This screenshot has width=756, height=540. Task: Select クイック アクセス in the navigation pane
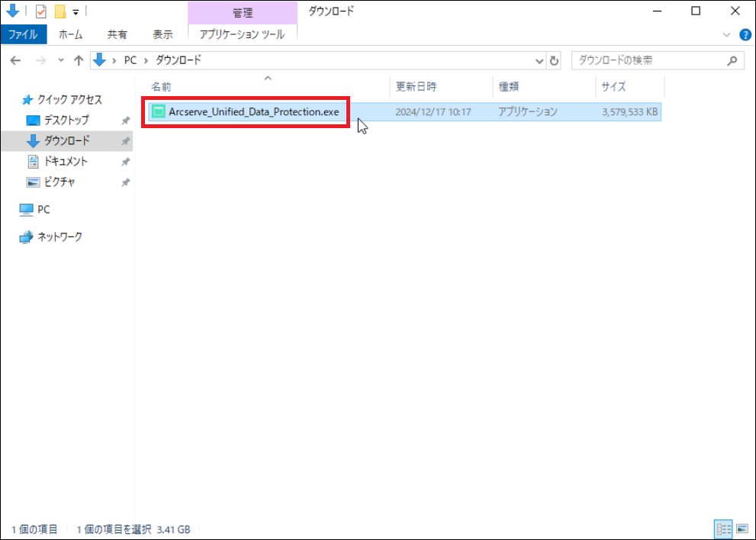[x=70, y=100]
